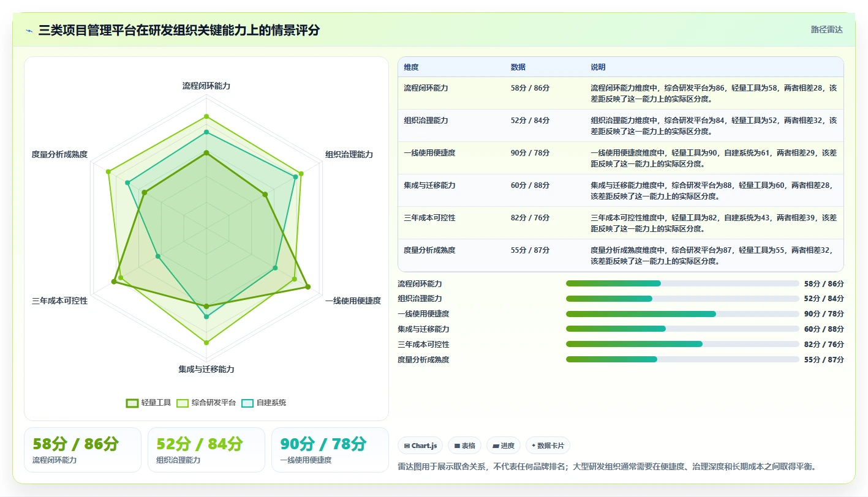This screenshot has height=497, width=868.
Task: Toggle 自建系统 legend series
Action: (x=264, y=403)
